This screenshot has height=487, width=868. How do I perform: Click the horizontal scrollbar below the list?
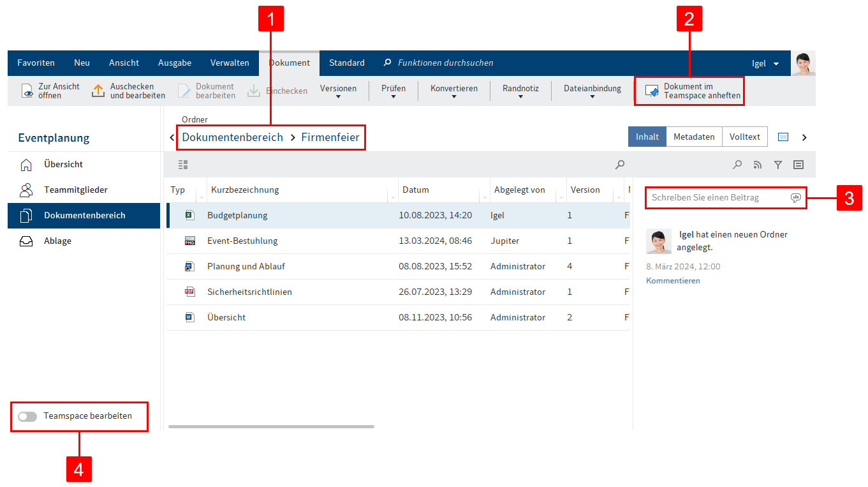pyautogui.click(x=271, y=426)
